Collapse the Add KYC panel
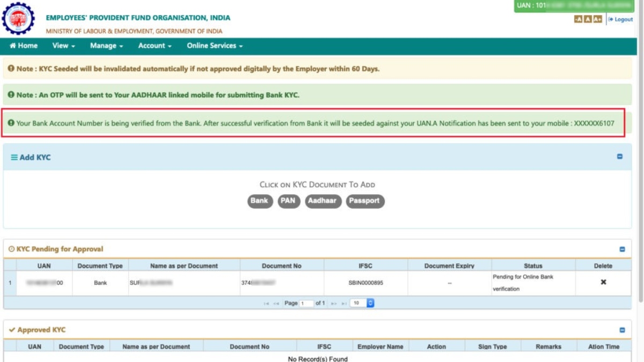Viewport: 644px width, 362px height. pos(620,157)
